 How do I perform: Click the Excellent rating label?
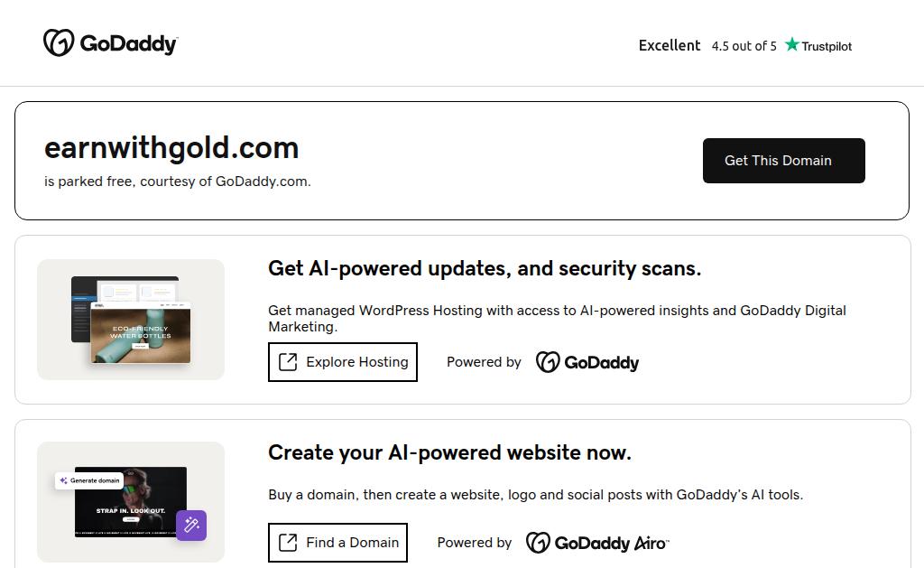click(670, 45)
